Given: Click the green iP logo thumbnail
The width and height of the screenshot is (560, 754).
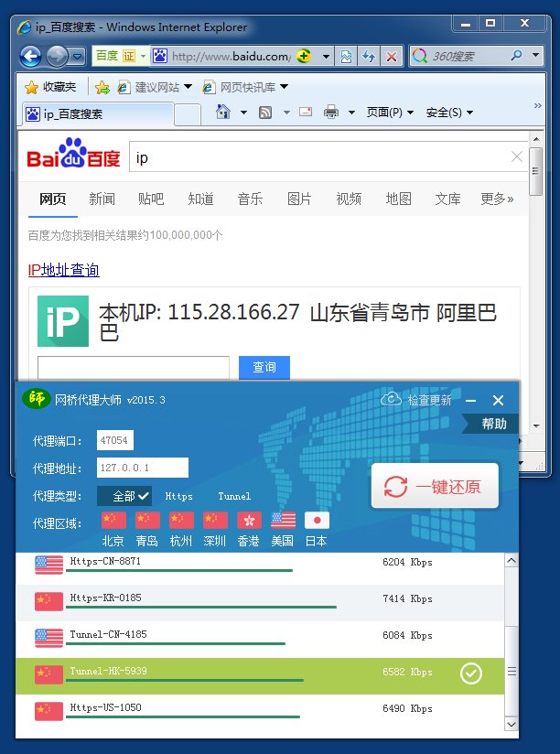Looking at the screenshot, I should coord(63,321).
